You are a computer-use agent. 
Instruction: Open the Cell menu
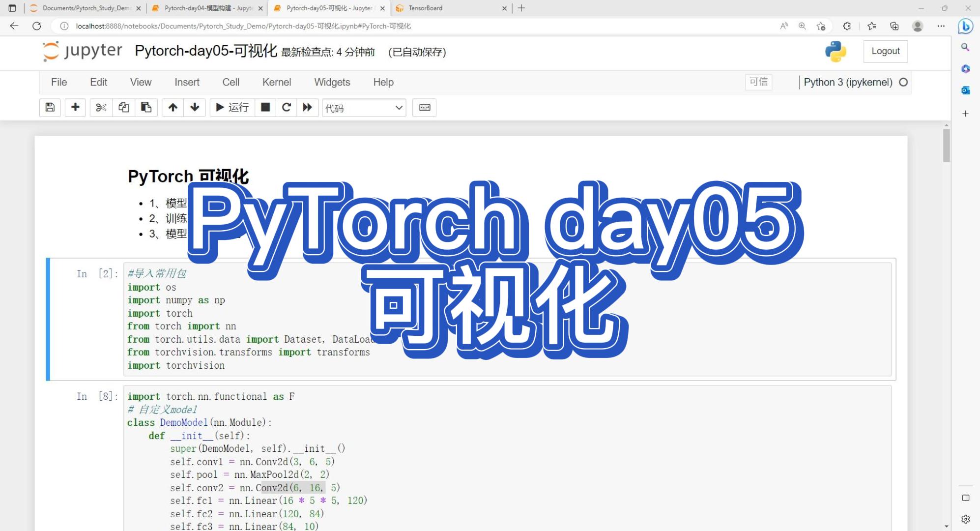231,82
